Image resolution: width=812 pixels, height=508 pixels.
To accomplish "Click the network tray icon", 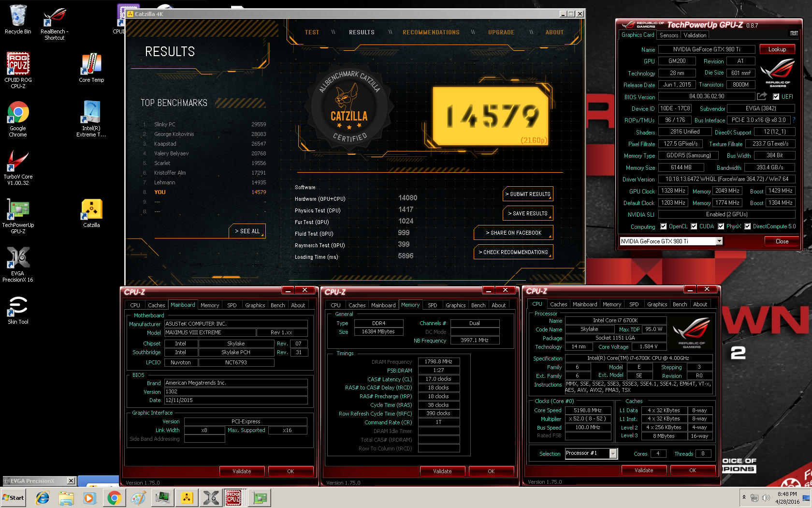I will 754,497.
